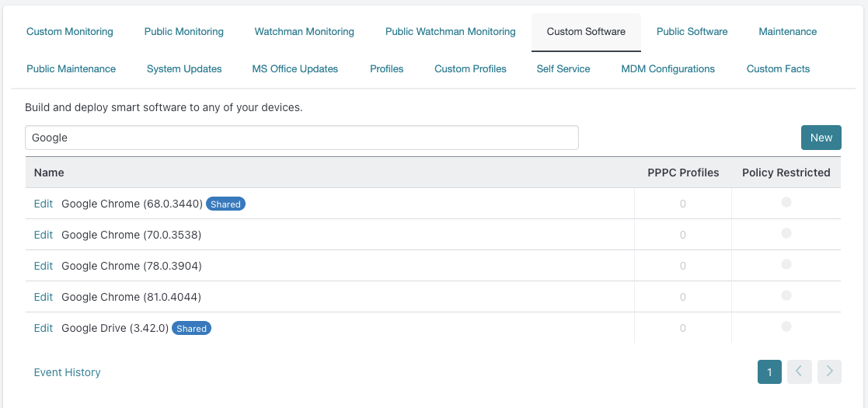Select page 1 in pagination
This screenshot has height=408, width=868.
coord(769,372)
